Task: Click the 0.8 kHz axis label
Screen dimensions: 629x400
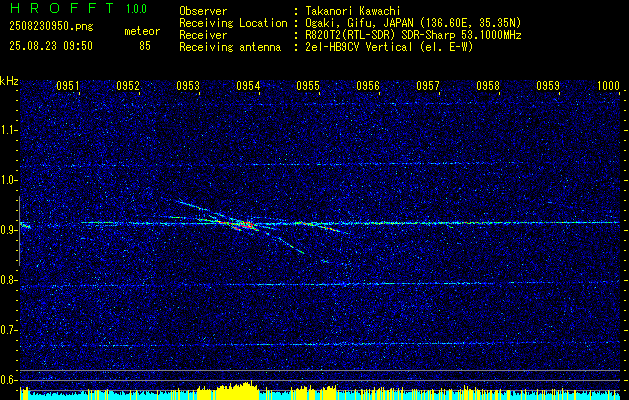Action: 8,280
